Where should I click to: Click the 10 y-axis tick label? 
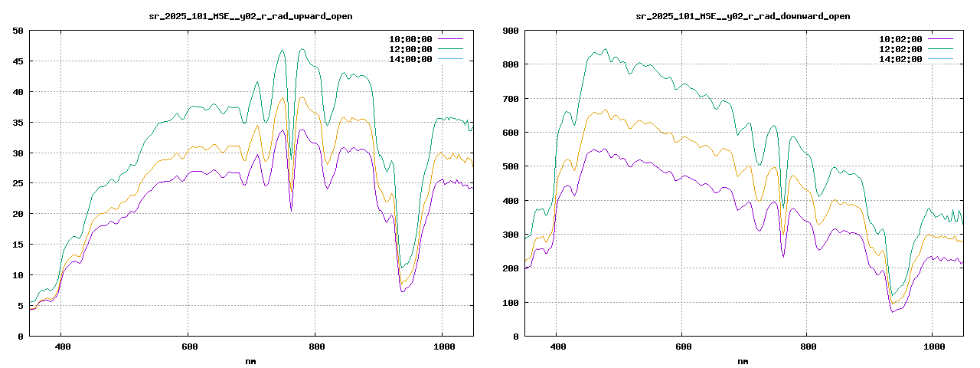[18, 275]
